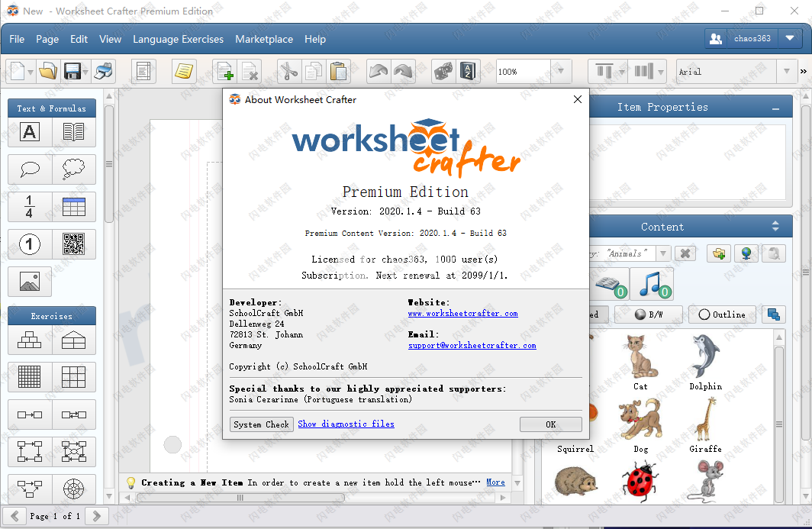The height and width of the screenshot is (529, 812).
Task: Paste from clipboard icon
Action: pos(338,71)
